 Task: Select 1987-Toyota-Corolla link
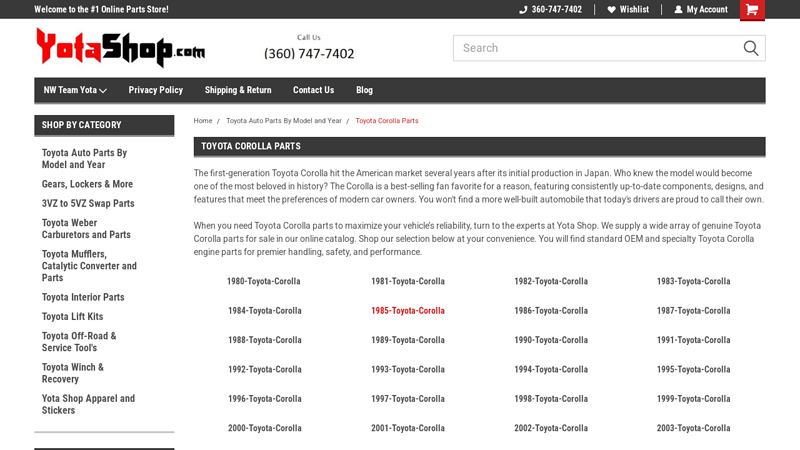[693, 311]
